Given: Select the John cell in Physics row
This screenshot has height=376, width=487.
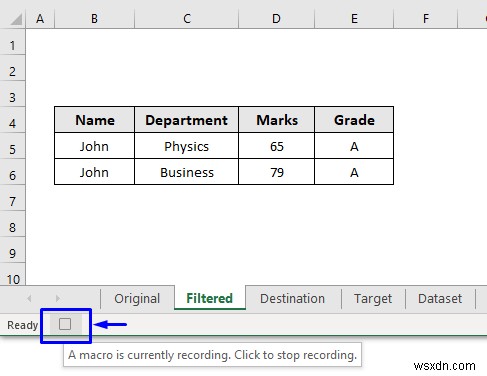Looking at the screenshot, I should coord(95,146).
